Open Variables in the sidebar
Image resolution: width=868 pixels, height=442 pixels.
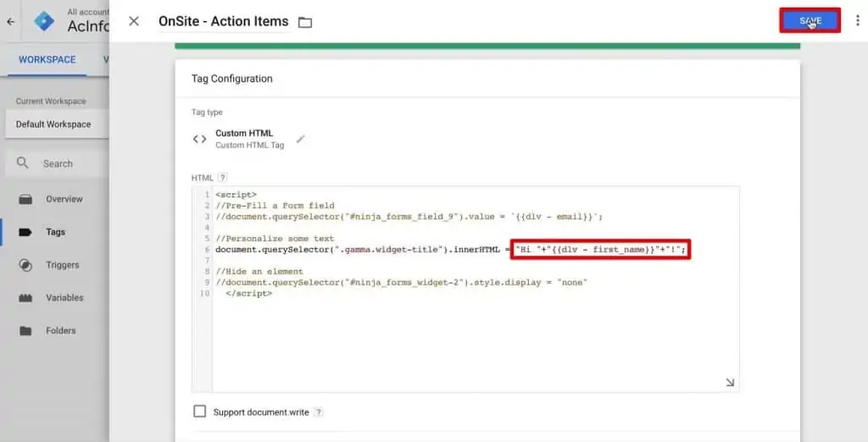click(64, 297)
